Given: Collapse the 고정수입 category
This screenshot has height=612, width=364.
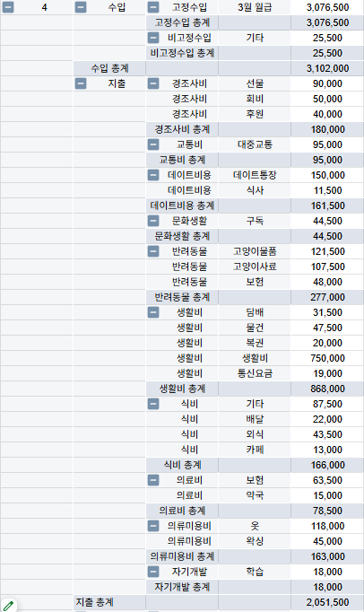Looking at the screenshot, I should tap(153, 7).
